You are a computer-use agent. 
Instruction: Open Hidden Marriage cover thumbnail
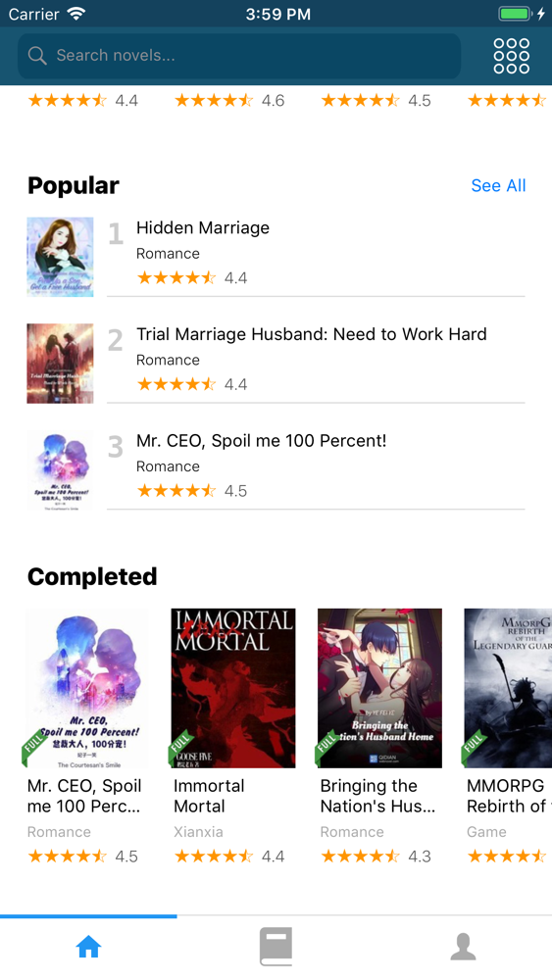(60, 257)
